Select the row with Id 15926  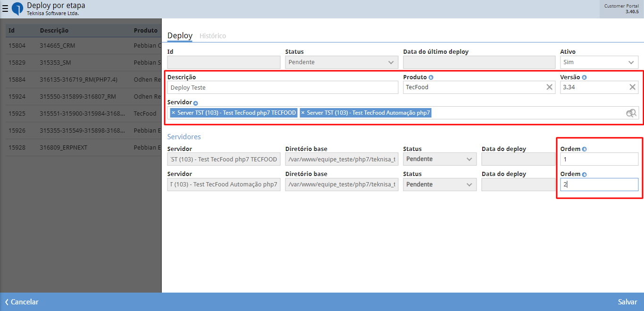[84, 131]
